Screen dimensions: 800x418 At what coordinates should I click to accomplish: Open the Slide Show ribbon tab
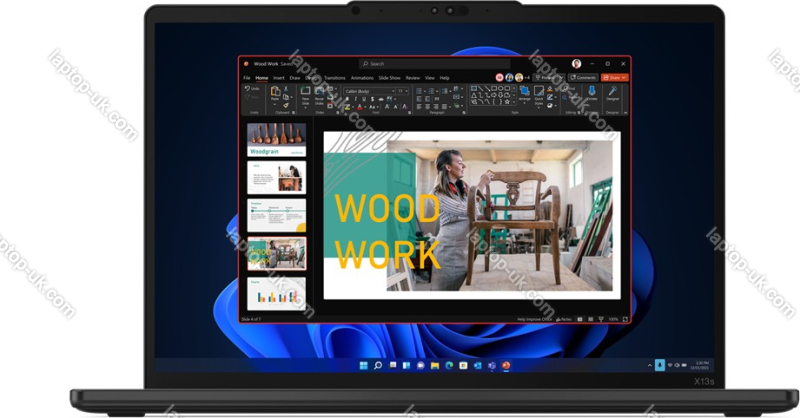(389, 77)
